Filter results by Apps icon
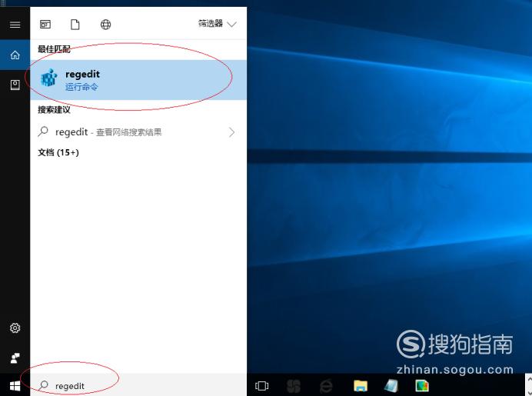532x396 pixels. [x=45, y=25]
